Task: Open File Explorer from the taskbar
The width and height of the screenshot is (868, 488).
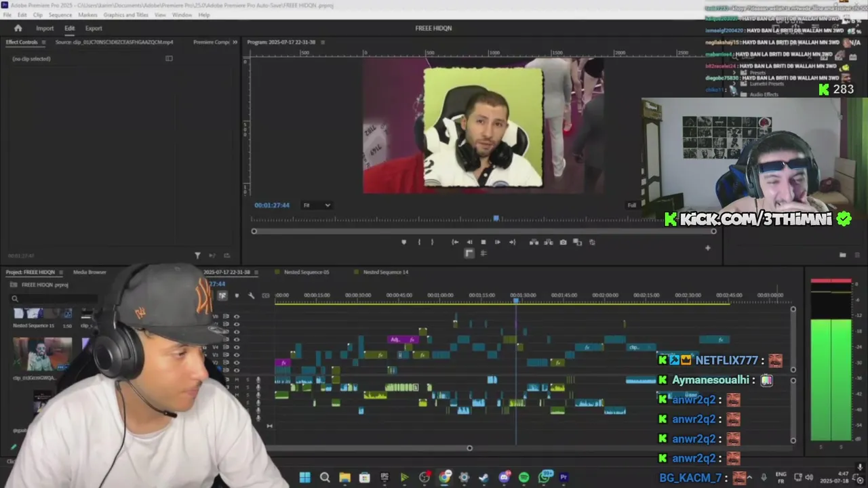Action: point(344,477)
